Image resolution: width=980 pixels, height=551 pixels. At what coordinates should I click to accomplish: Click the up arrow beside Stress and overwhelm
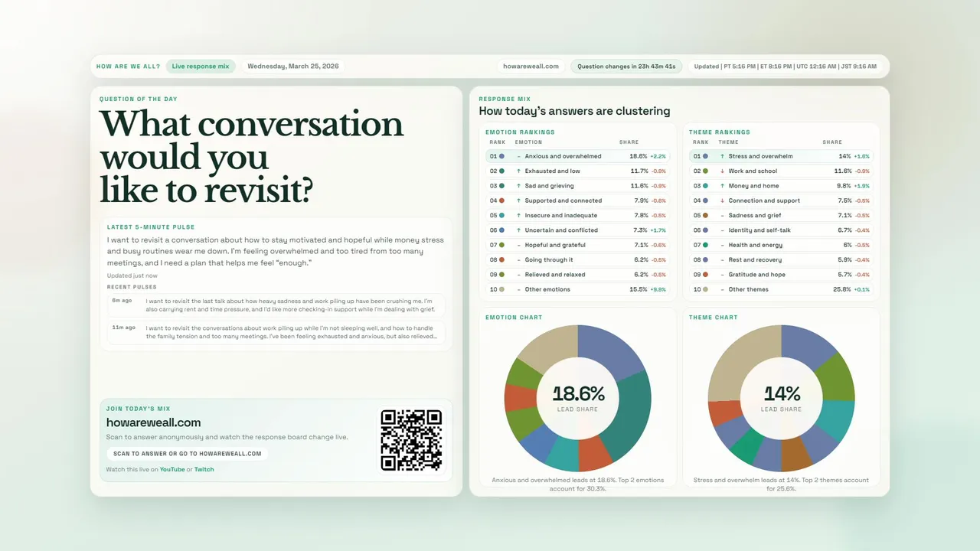coord(722,156)
